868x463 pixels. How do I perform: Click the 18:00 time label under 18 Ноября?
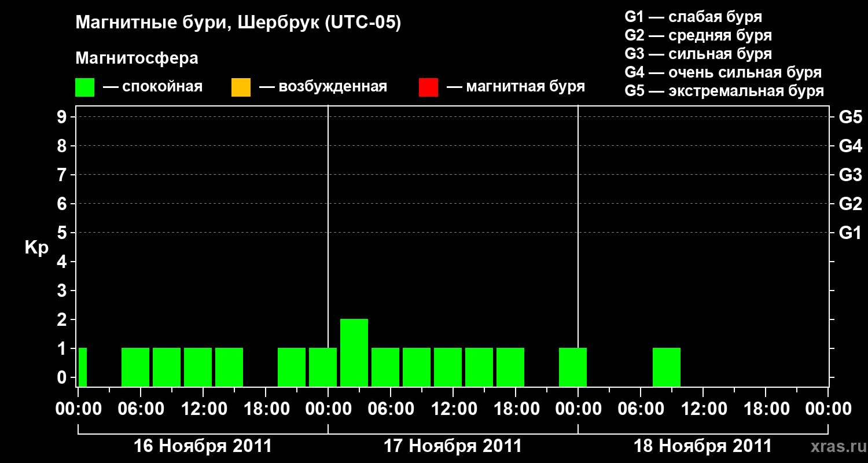pyautogui.click(x=766, y=409)
